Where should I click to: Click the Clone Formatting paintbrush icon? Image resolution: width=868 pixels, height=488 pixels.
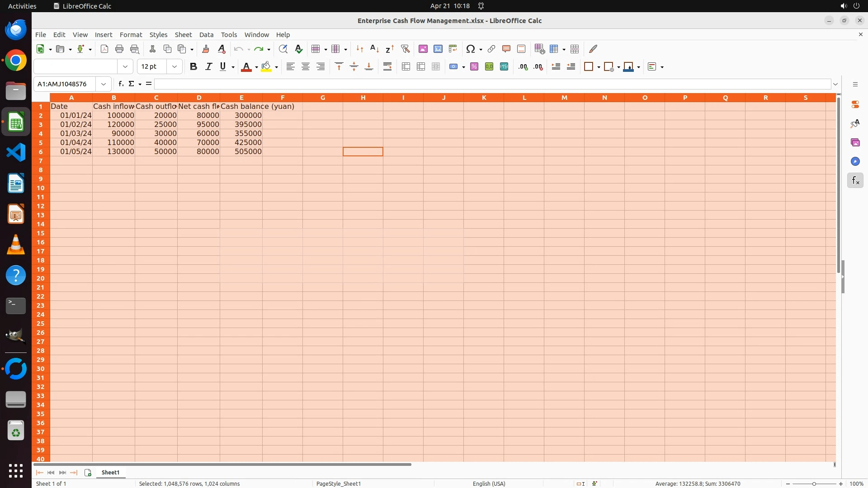tap(206, 49)
